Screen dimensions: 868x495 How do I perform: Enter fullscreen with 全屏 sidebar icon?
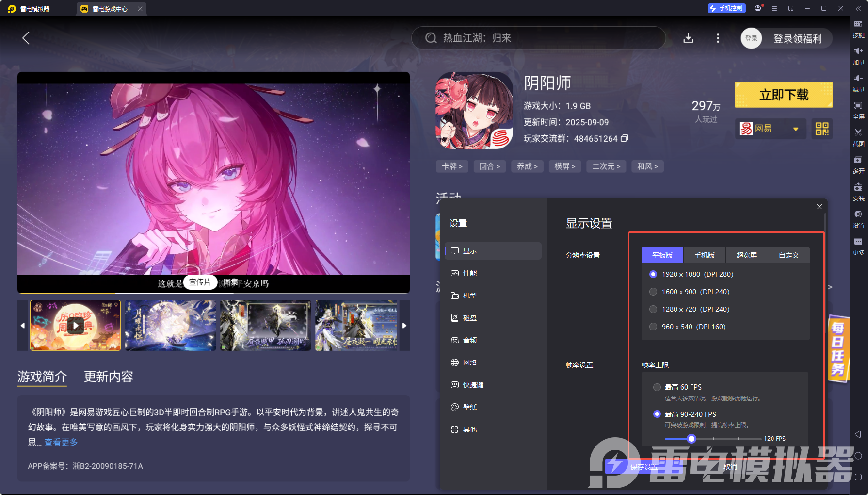pyautogui.click(x=858, y=111)
